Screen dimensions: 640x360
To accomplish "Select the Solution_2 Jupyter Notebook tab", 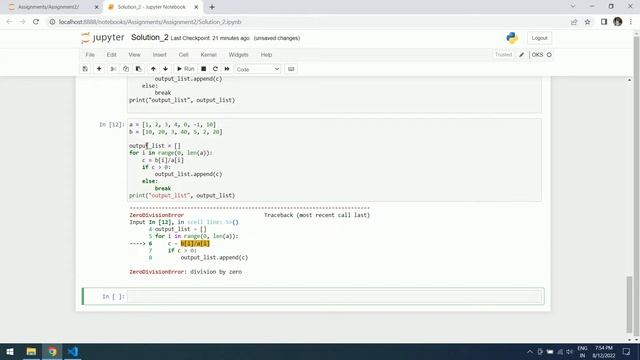I will tap(151, 7).
